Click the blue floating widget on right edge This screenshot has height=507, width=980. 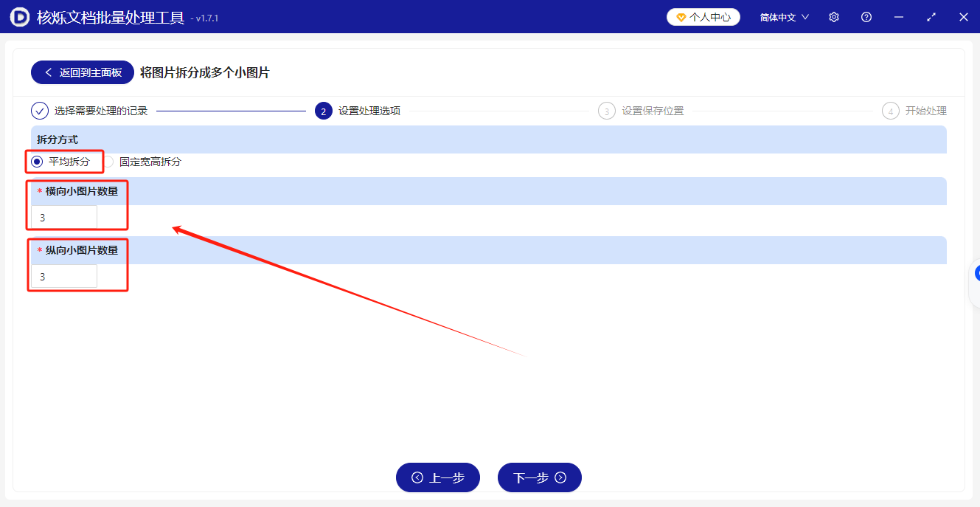pyautogui.click(x=976, y=273)
